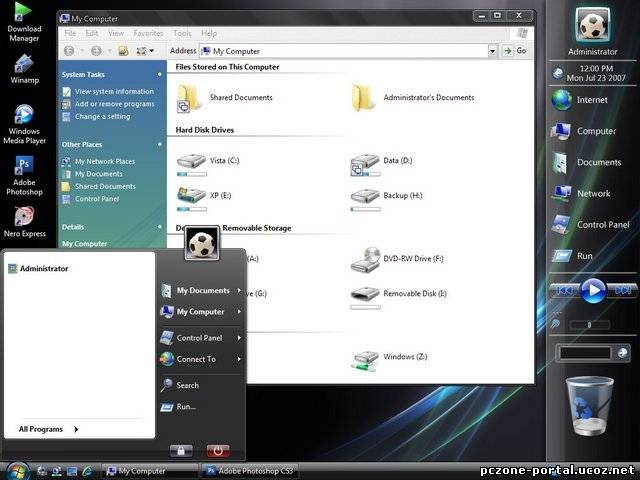Image resolution: width=640 pixels, height=480 pixels.
Task: Open Internet from the sidebar
Action: pyautogui.click(x=580, y=100)
